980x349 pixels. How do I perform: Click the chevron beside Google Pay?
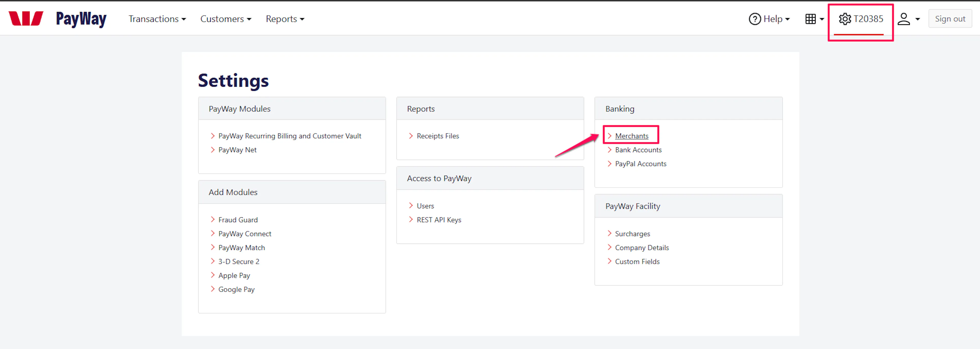click(x=213, y=289)
